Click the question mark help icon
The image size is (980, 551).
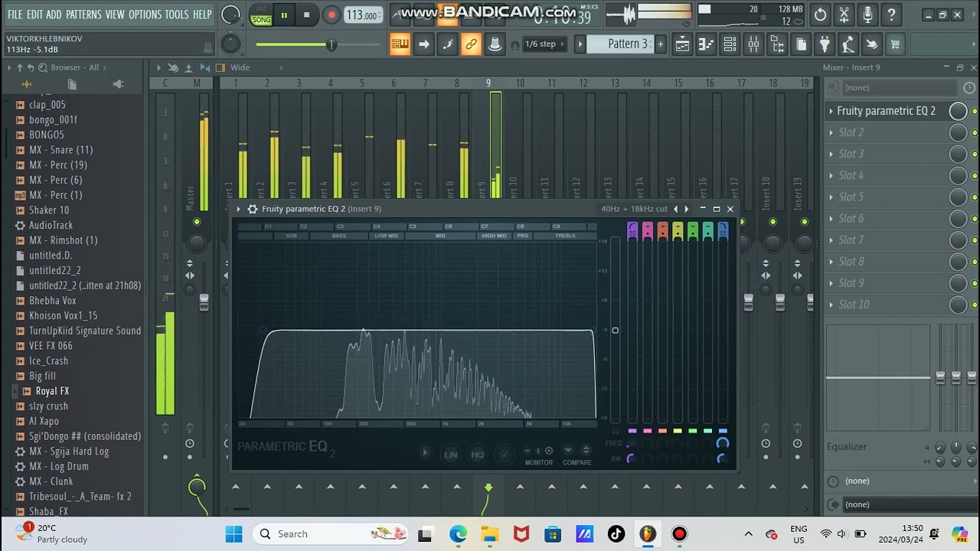[x=891, y=15]
